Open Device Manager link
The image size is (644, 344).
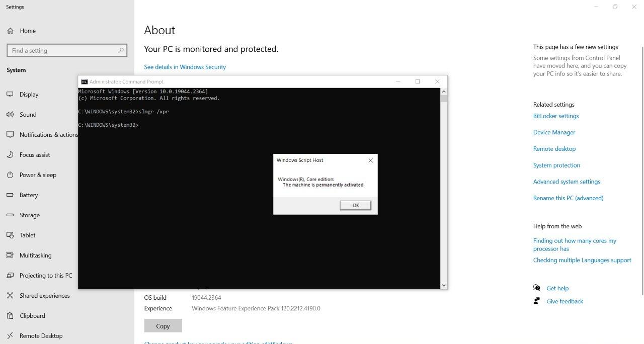coord(554,132)
